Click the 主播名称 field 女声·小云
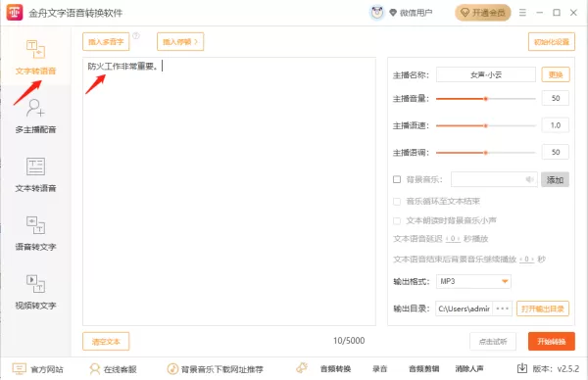588x380 pixels. pos(486,74)
